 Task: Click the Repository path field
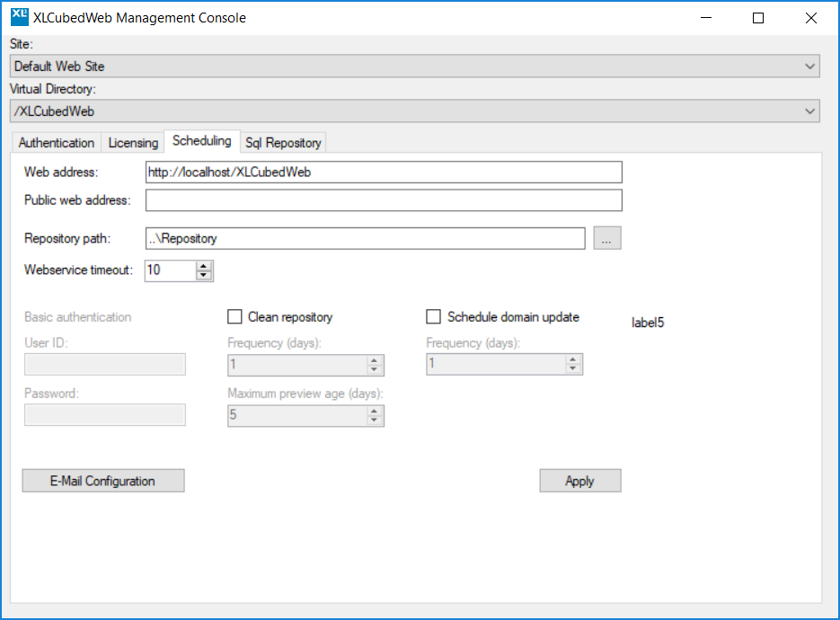click(366, 238)
